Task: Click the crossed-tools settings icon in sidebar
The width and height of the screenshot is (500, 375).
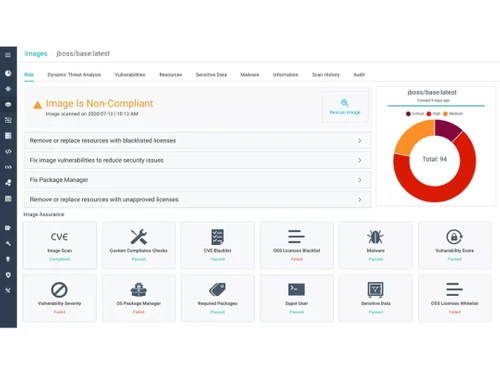Action: [8, 291]
